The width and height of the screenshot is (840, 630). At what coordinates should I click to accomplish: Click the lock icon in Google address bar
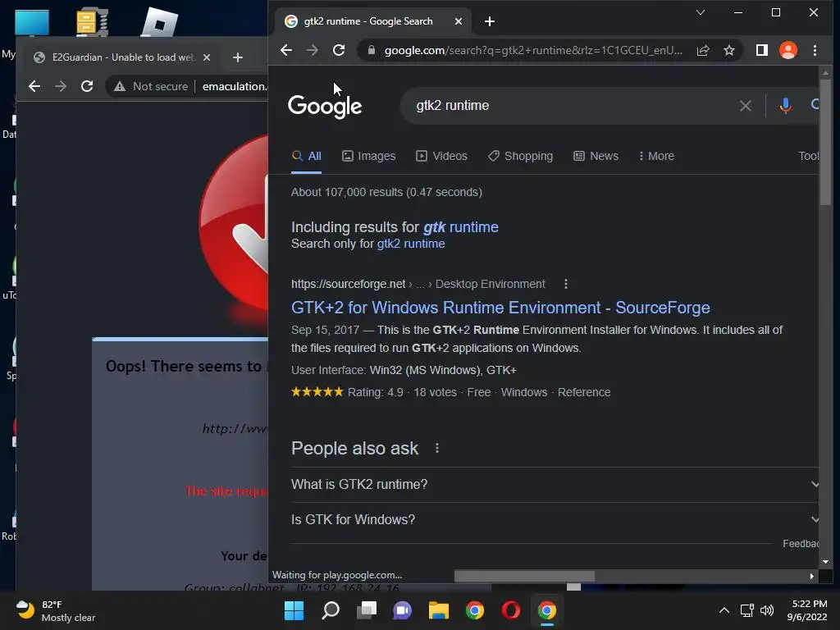pos(372,50)
